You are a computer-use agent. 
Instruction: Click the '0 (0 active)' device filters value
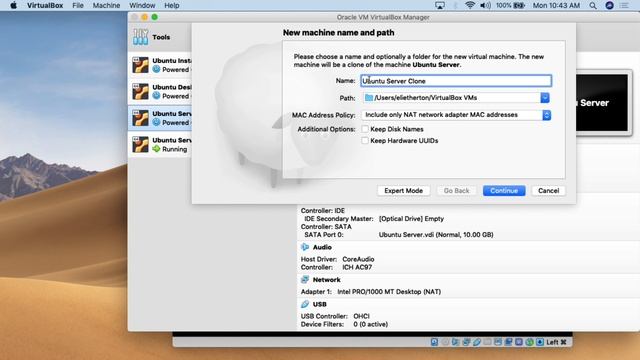pos(371,324)
